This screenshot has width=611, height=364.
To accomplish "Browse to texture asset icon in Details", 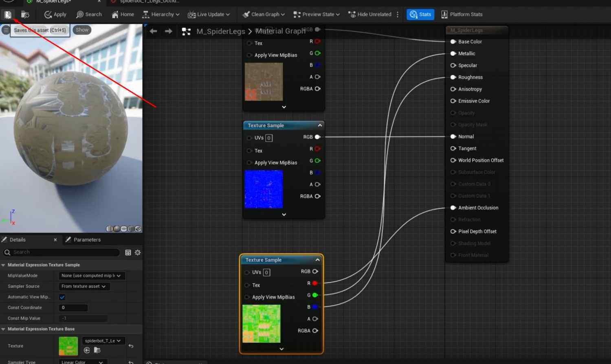I will [x=97, y=350].
